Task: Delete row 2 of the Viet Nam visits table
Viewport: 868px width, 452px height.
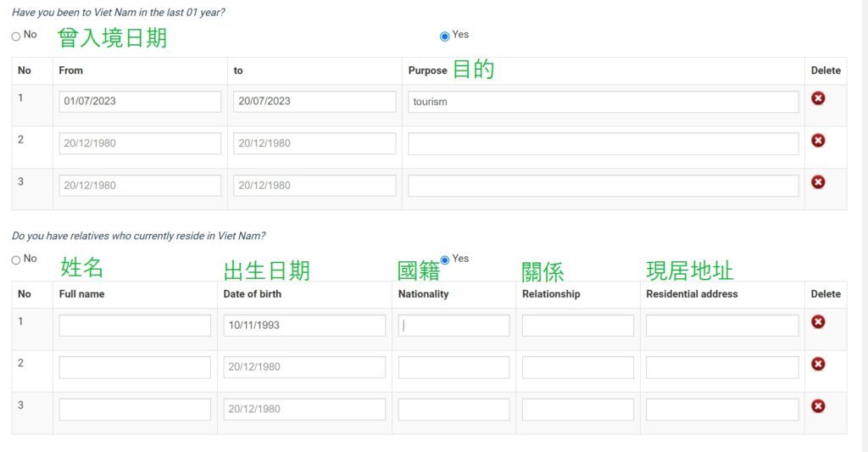Action: pos(818,140)
